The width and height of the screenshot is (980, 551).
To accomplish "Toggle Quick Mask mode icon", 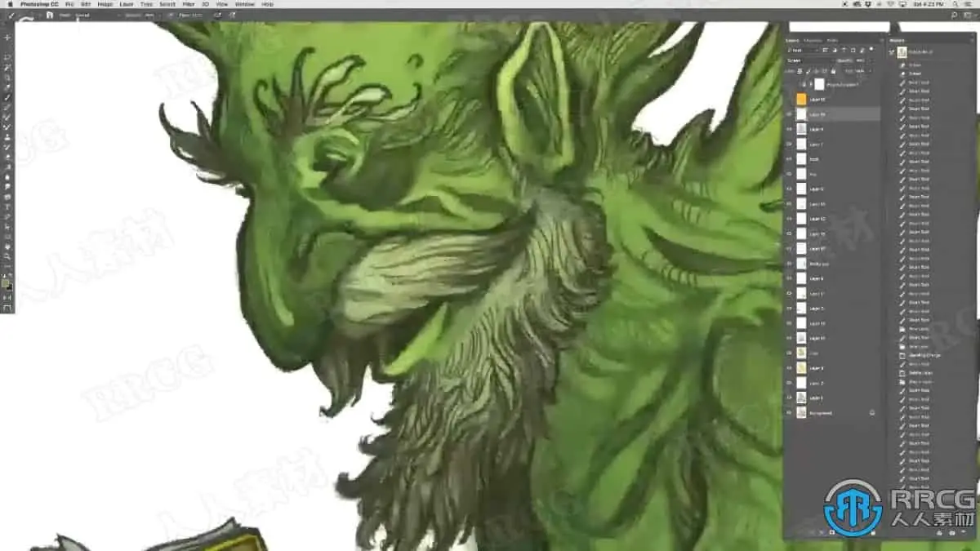I will click(7, 299).
